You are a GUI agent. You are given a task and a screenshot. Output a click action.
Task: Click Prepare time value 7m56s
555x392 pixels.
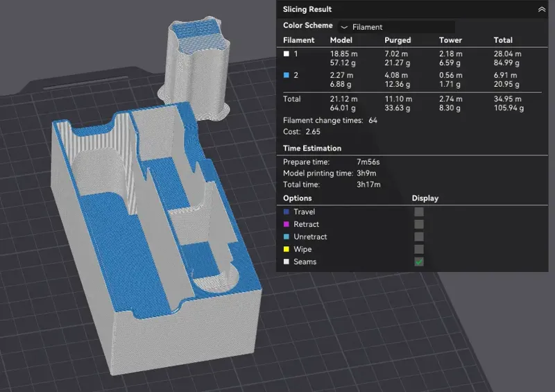(368, 162)
